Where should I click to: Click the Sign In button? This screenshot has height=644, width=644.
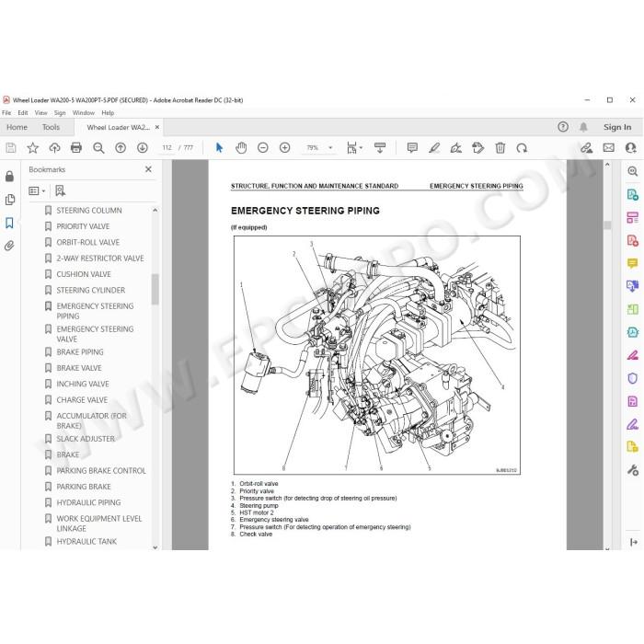coord(617,127)
